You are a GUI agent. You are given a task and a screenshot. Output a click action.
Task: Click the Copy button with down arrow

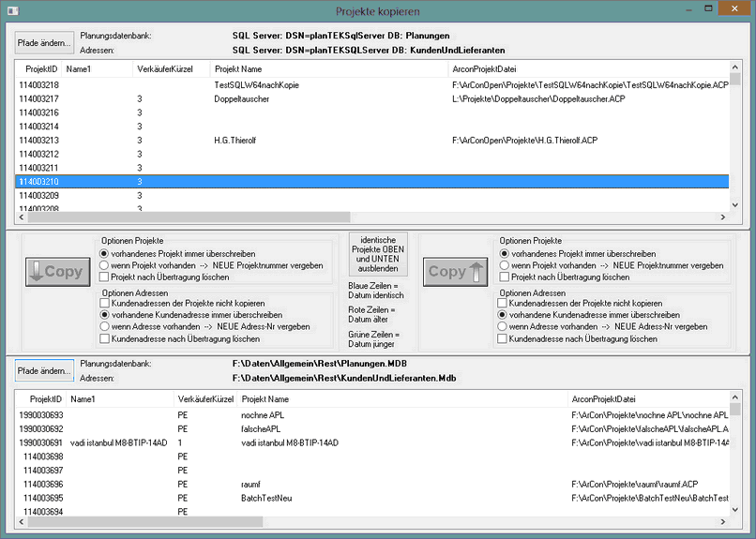click(x=58, y=272)
